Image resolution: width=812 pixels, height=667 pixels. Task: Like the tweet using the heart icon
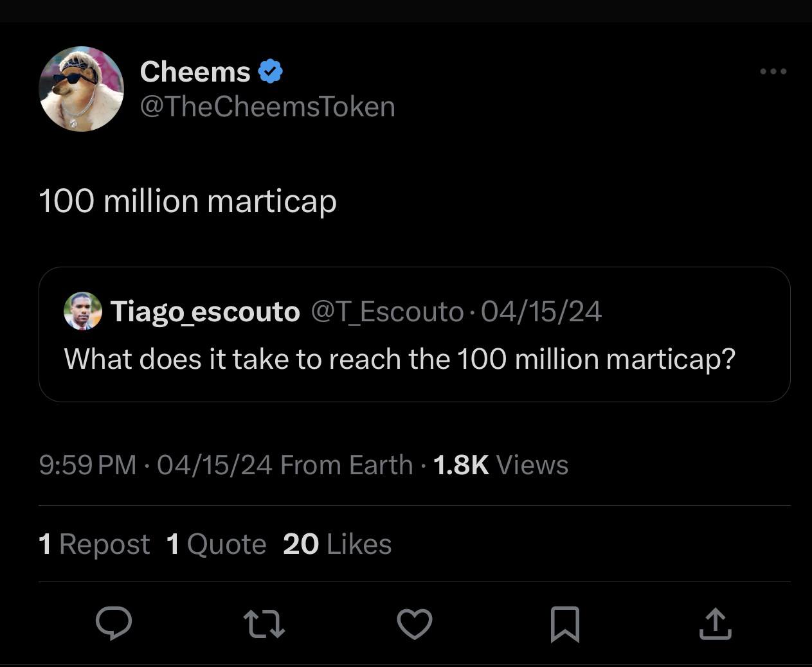[x=415, y=622]
